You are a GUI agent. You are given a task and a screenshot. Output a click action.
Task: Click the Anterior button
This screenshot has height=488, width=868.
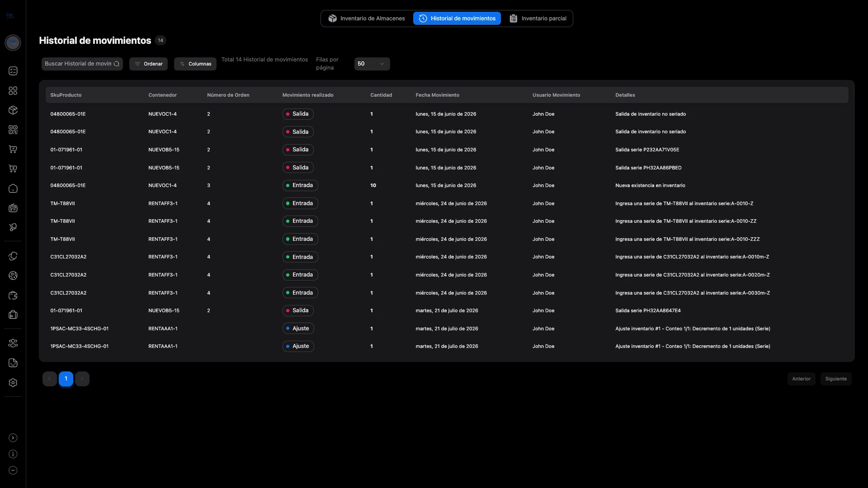801,379
